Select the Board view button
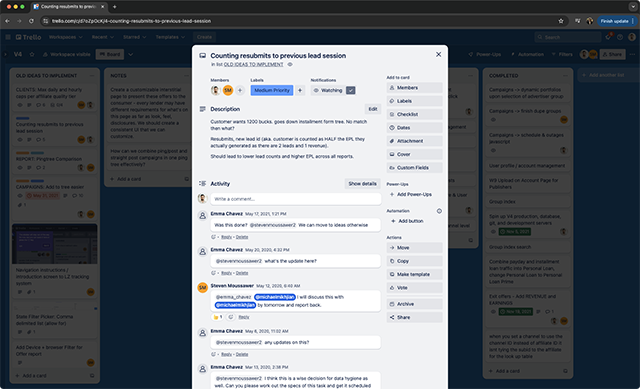Screen dimensions: 640x389 point(110,54)
